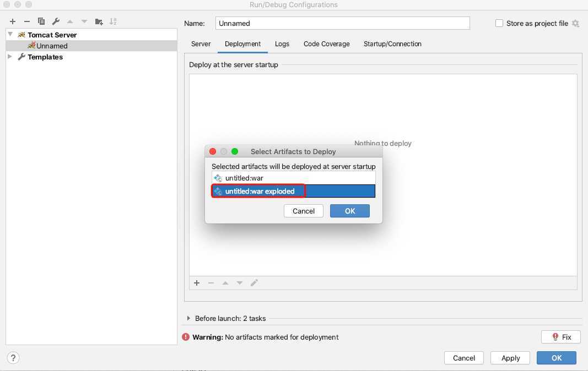
Task: Click the red warning icon
Action: [186, 337]
